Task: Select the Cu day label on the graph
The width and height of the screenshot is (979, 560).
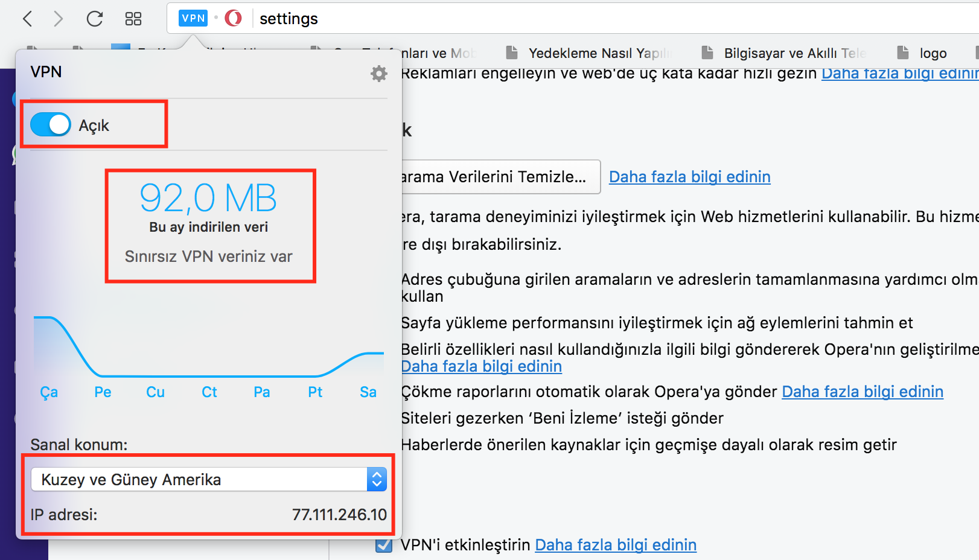Action: click(x=155, y=392)
